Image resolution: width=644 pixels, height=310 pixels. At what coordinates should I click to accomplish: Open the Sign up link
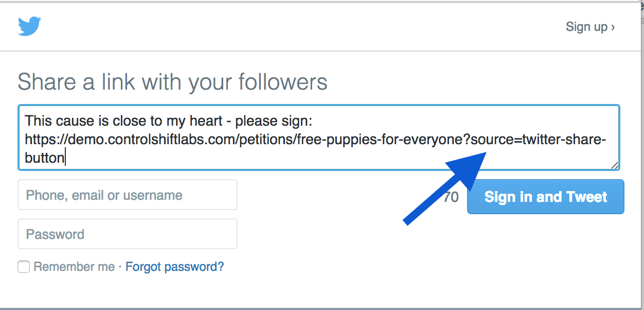click(590, 27)
